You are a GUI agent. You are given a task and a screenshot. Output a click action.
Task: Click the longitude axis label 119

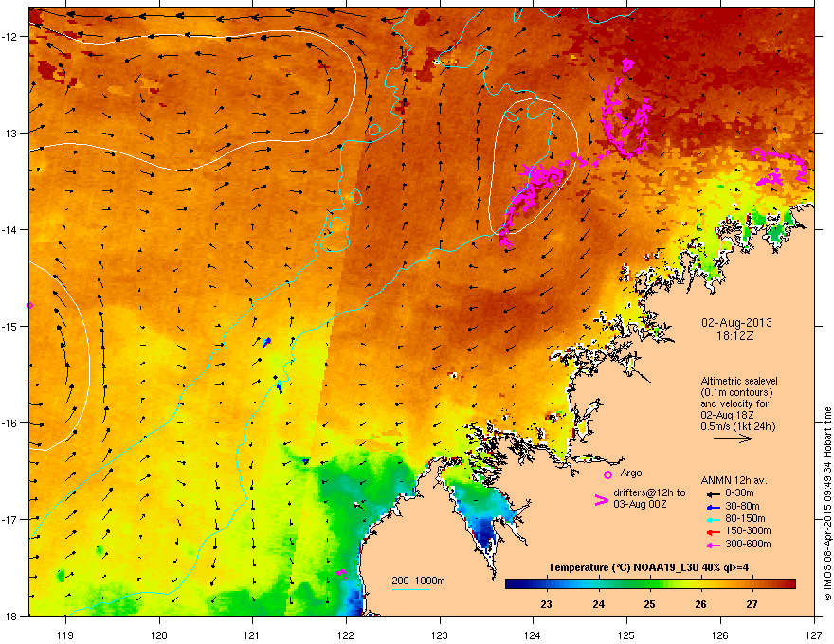click(66, 635)
